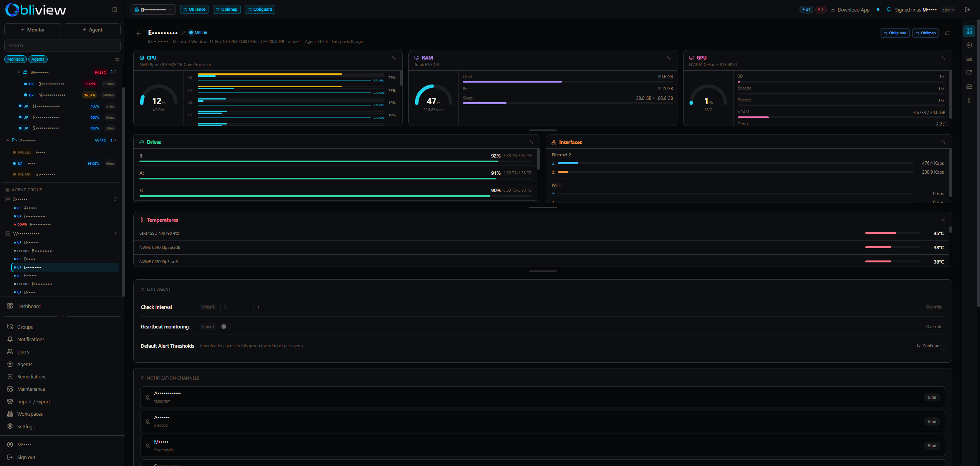Select the thermometer icon in the right sidebar
Image resolution: width=980 pixels, height=466 pixels.
(970, 101)
